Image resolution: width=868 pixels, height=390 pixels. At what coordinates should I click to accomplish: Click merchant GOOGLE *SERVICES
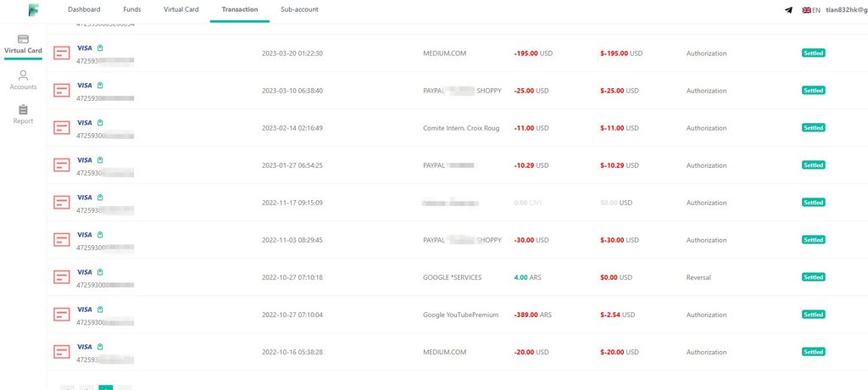pos(453,277)
